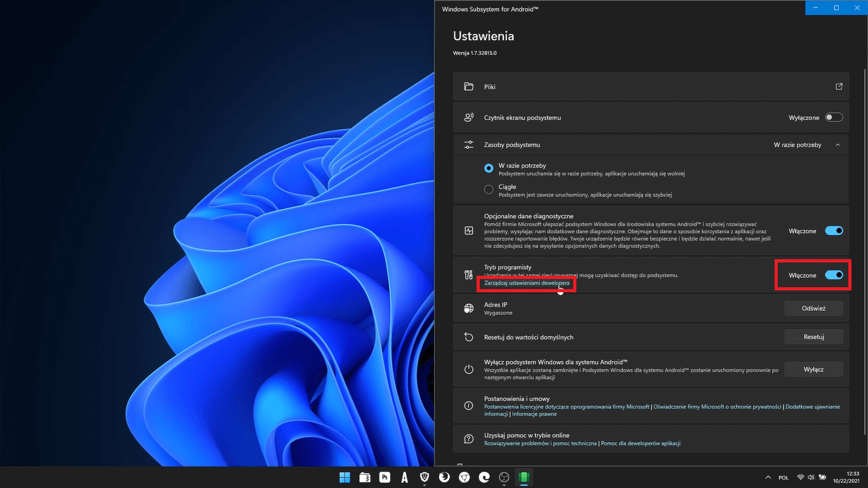
Task: Turn off Tryb programisty toggle
Action: (x=834, y=275)
